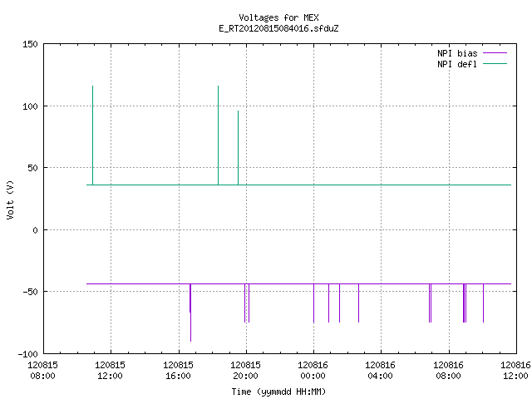
Task: Click the '120816 04:00' x-axis tick label
Action: coord(380,371)
